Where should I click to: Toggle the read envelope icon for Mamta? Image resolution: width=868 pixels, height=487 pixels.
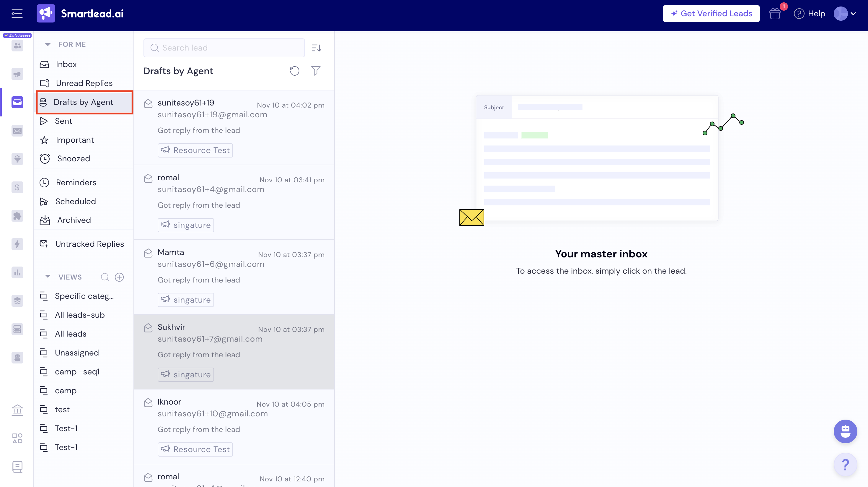[x=148, y=253]
